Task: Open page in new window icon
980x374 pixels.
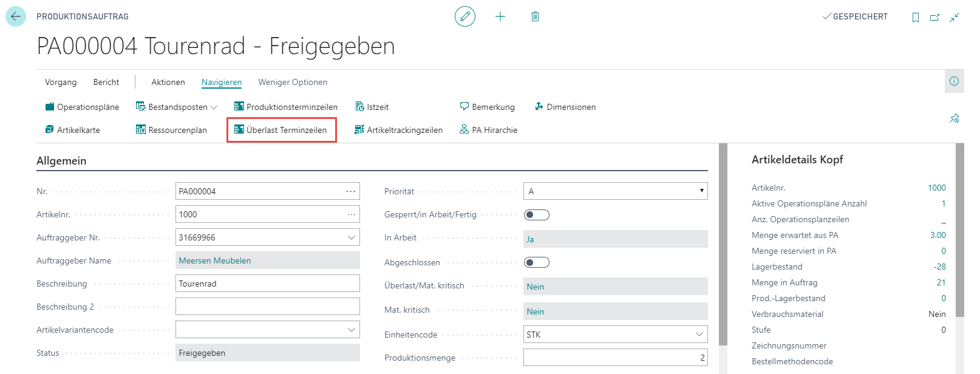Action: click(935, 17)
